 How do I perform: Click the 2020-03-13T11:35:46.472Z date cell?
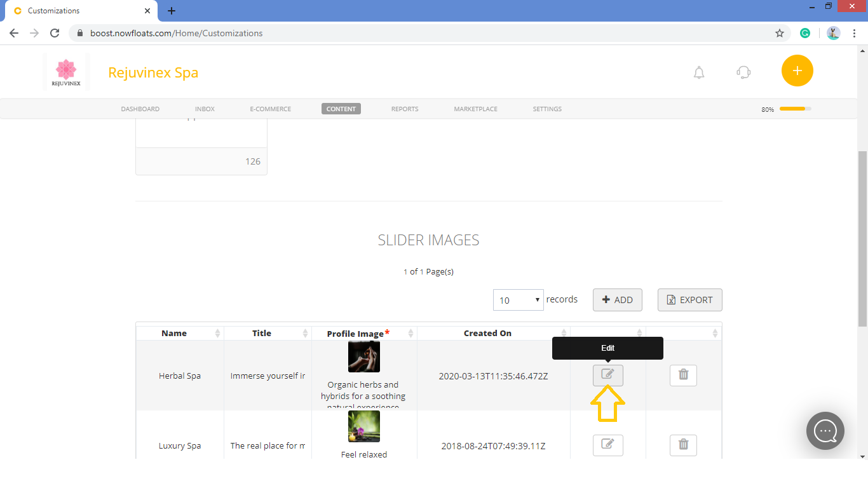pos(493,376)
